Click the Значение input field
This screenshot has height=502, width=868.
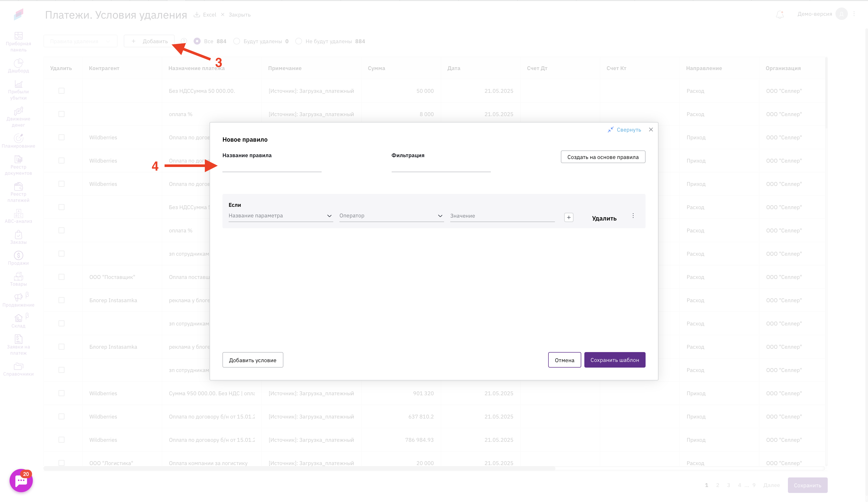click(502, 216)
